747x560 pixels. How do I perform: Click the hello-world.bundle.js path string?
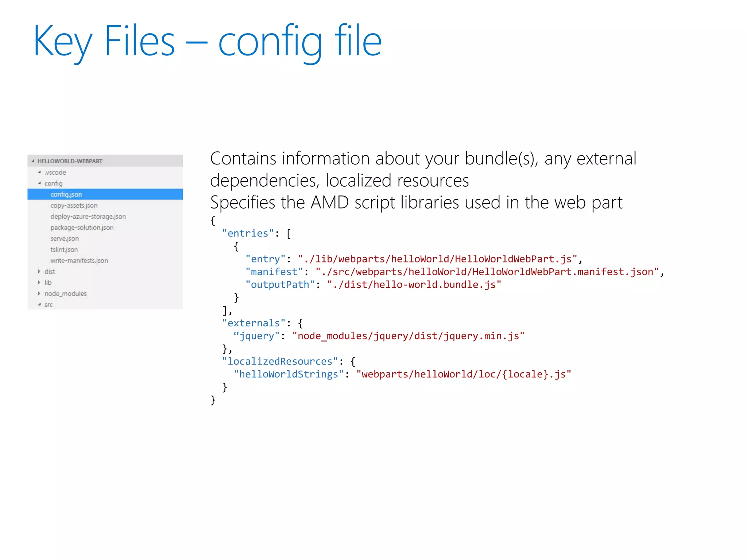coord(414,285)
